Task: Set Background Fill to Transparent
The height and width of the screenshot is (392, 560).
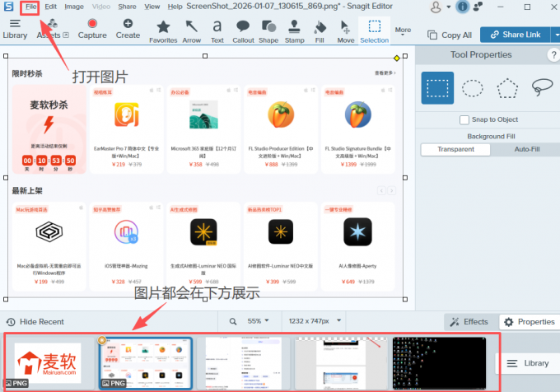Action: tap(455, 149)
